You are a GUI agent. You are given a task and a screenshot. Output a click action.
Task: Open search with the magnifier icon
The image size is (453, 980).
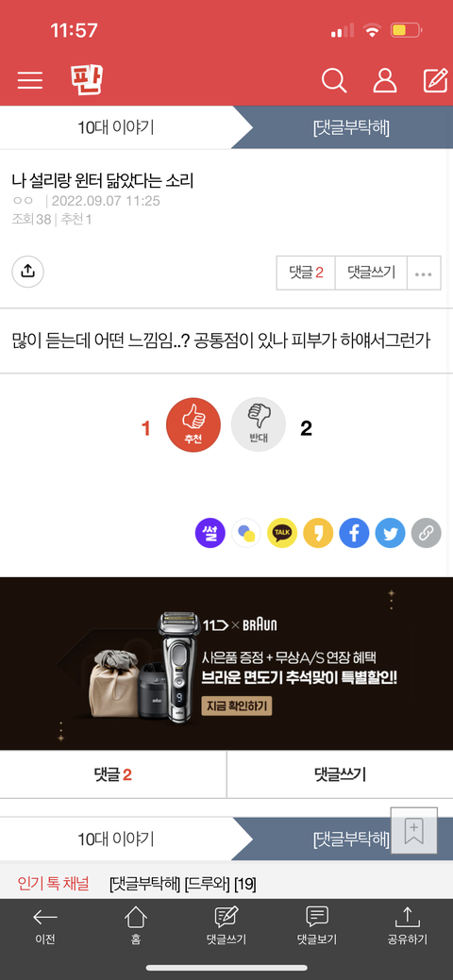point(334,80)
